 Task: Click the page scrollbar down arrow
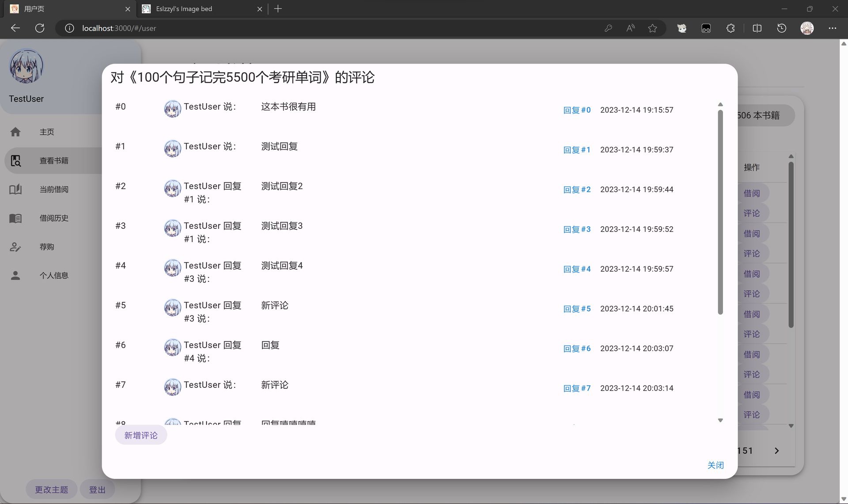844,499
